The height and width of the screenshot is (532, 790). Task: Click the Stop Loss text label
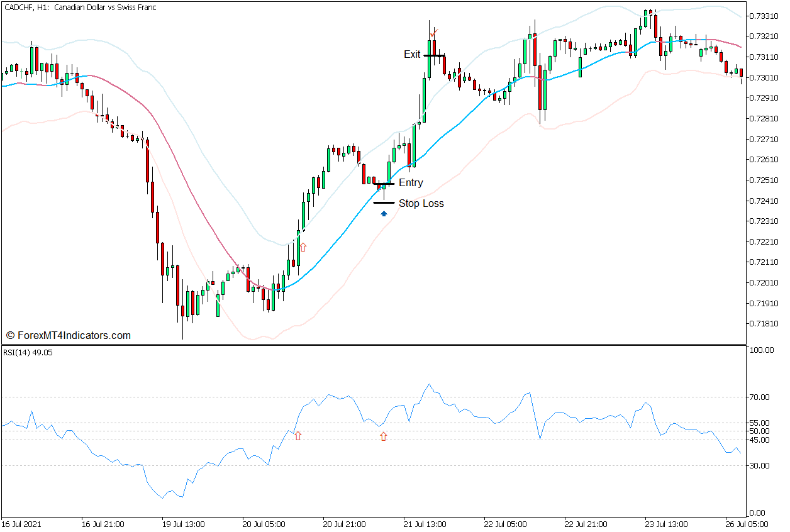[421, 204]
